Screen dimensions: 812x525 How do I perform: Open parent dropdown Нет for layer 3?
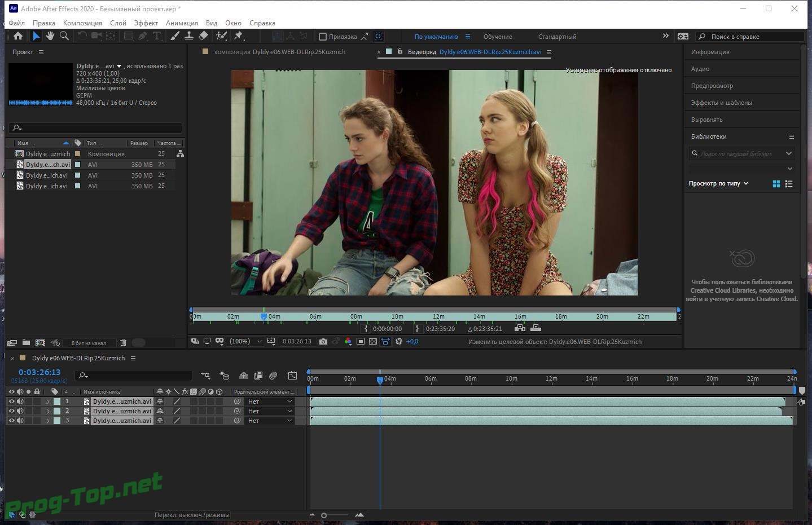(x=270, y=421)
